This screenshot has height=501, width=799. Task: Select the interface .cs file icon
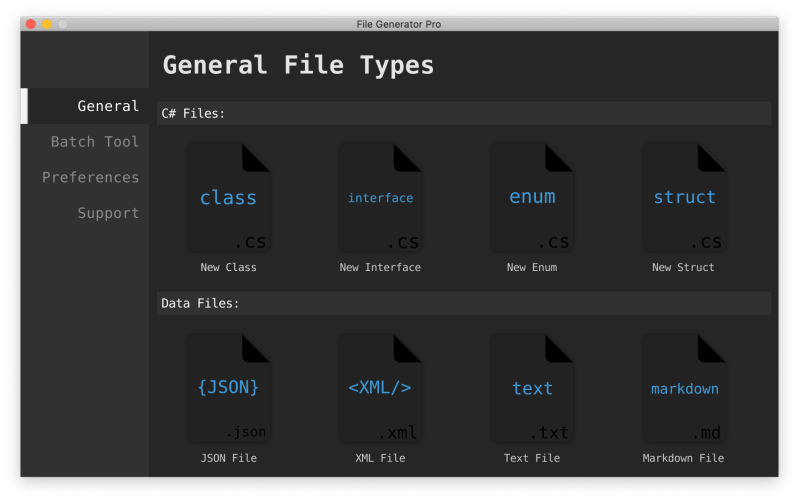(381, 198)
